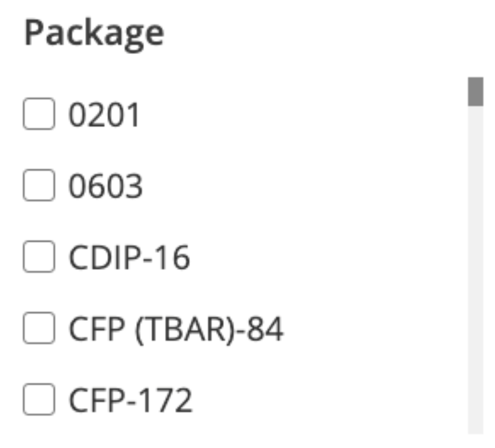Enable the 0603 package checkbox
495x448 pixels.
(39, 185)
